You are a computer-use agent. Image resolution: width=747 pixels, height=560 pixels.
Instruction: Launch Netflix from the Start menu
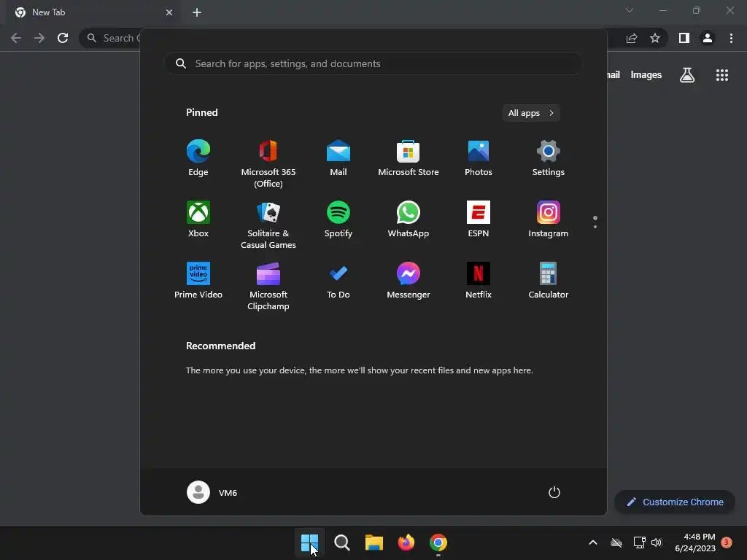click(x=479, y=281)
